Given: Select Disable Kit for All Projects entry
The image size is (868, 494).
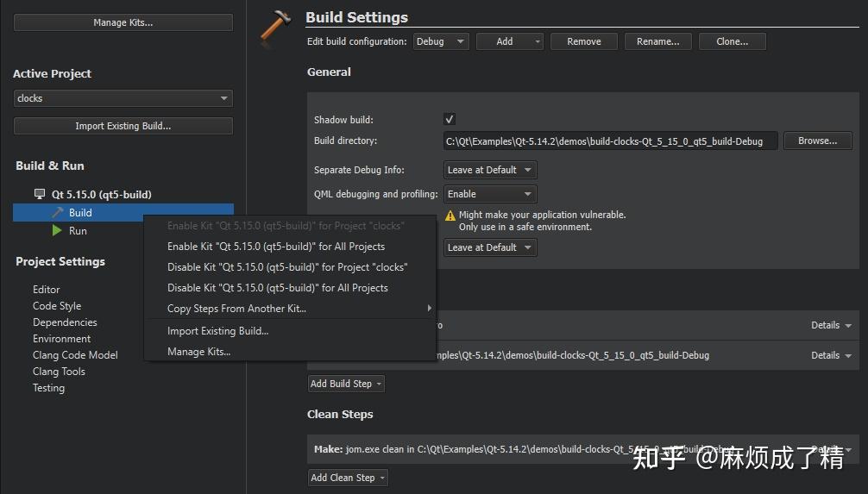Looking at the screenshot, I should pyautogui.click(x=277, y=288).
